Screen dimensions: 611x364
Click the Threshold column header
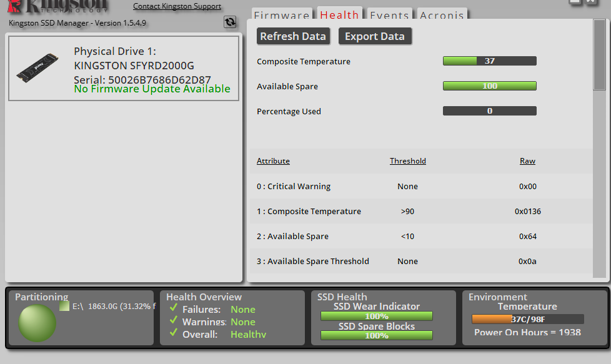(x=407, y=161)
